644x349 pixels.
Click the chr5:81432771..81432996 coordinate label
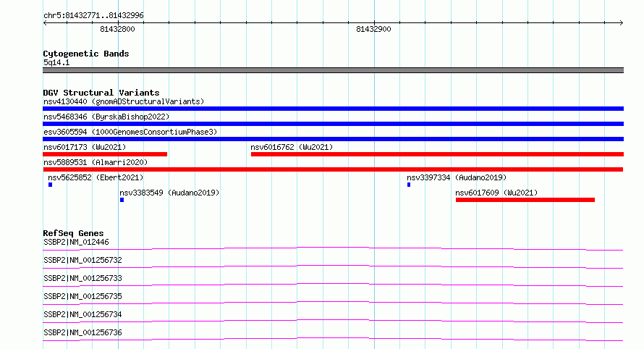(93, 16)
